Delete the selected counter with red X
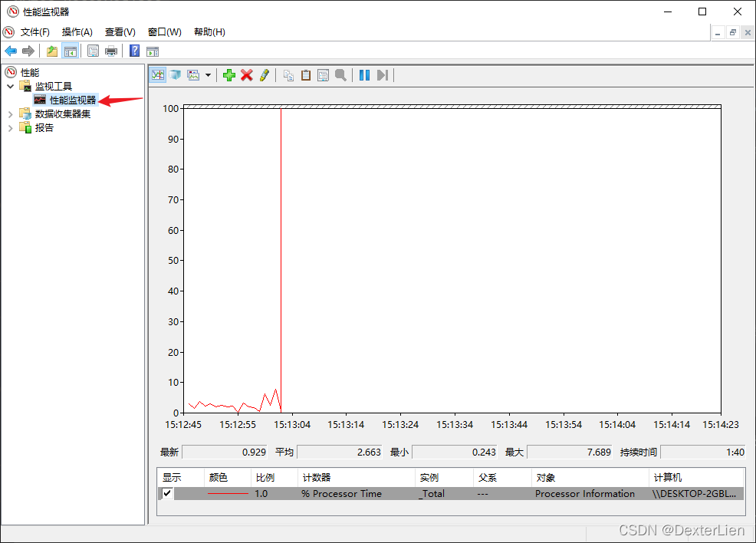This screenshot has width=756, height=543. tap(247, 74)
